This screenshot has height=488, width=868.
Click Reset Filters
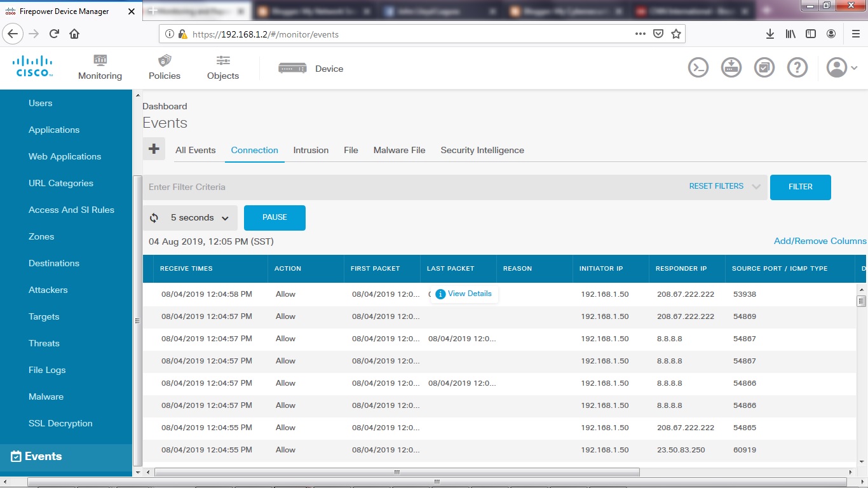(x=716, y=186)
